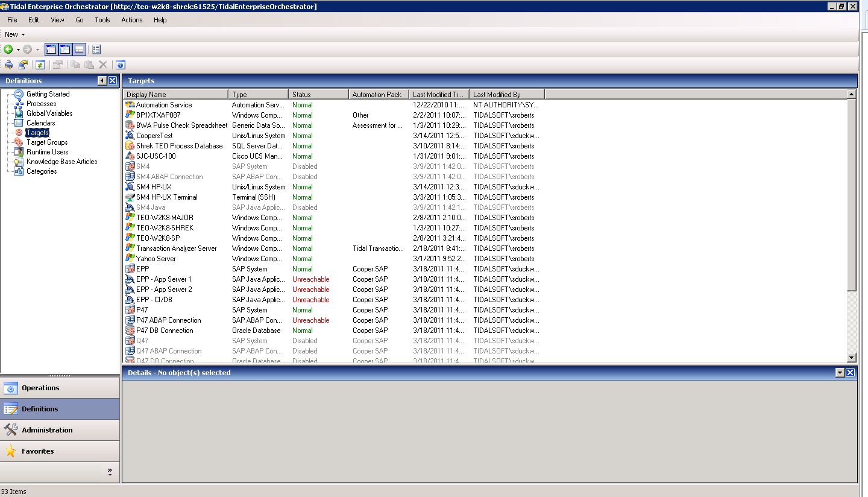Open Help with the blue question icon

tap(120, 65)
